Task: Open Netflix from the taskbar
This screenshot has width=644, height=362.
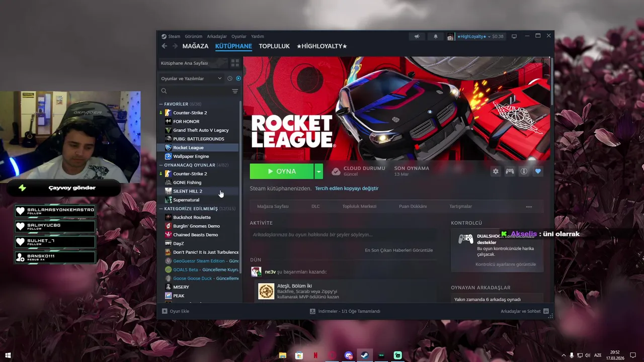Action: 315,355
